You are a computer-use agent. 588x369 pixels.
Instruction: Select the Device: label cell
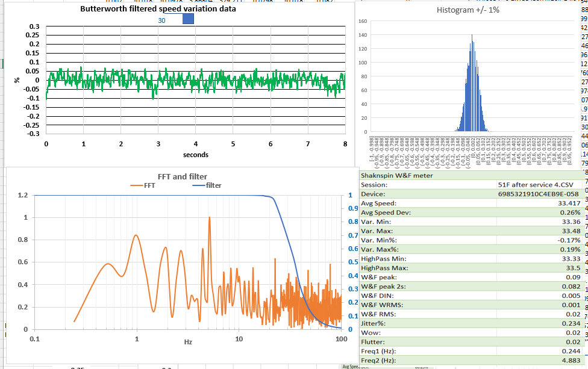pos(428,194)
